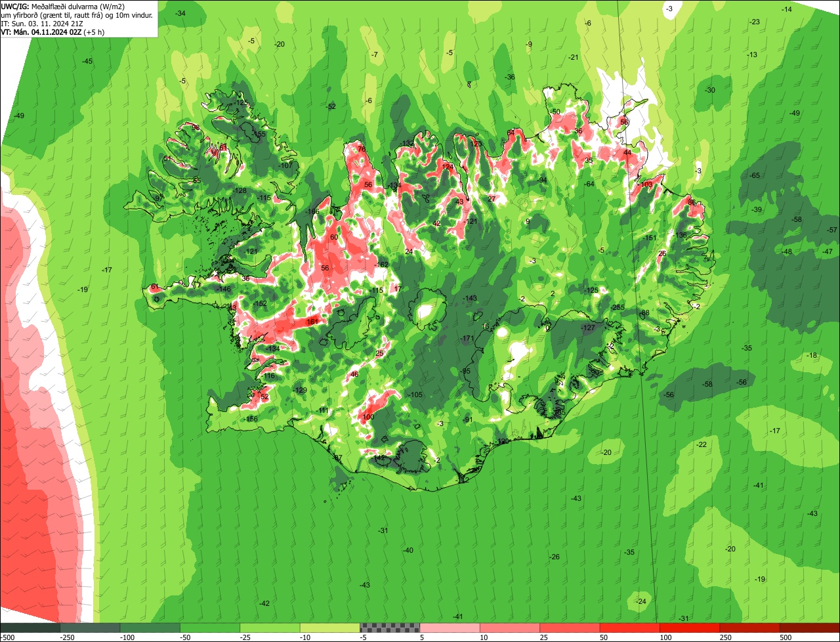Select the red swatch between 50 and 100
Screen dimensions: 840x642
pyautogui.click(x=630, y=627)
